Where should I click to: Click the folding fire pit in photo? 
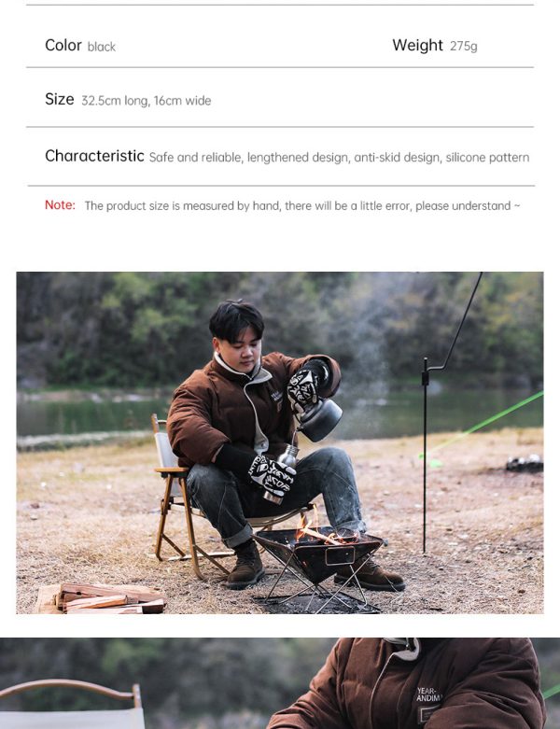tap(318, 569)
